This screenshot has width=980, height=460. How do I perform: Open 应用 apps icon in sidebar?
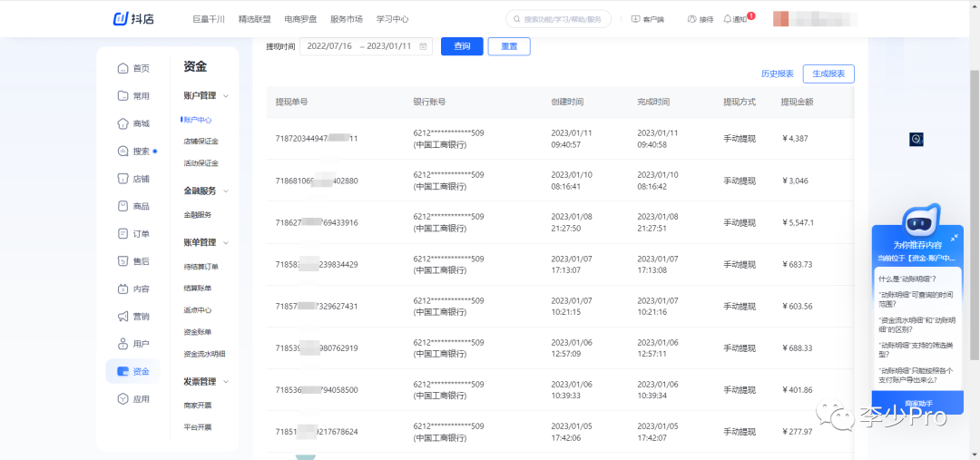[x=123, y=398]
